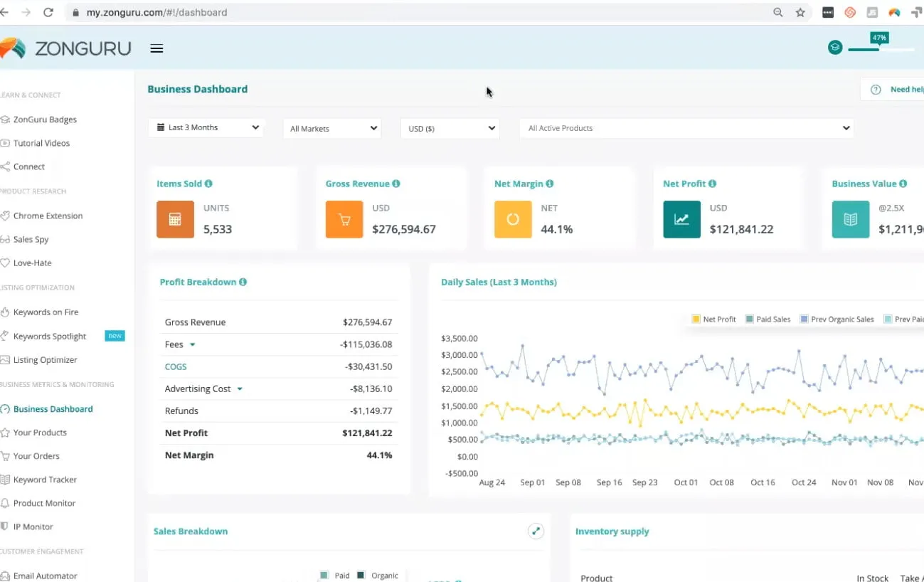Image resolution: width=924 pixels, height=582 pixels.
Task: Open the All Markets dropdown
Action: click(x=332, y=129)
